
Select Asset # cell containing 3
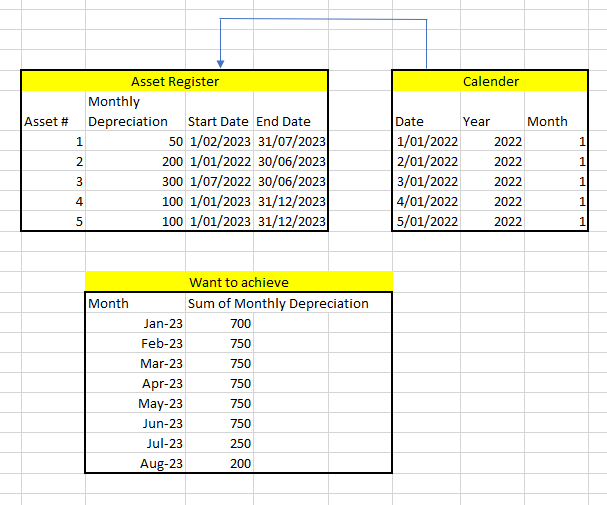pyautogui.click(x=53, y=181)
